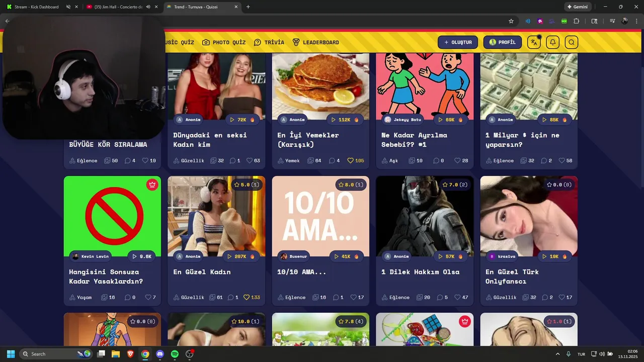Open Chrome media controls icon
Image resolution: width=644 pixels, height=362 pixels.
click(612, 21)
